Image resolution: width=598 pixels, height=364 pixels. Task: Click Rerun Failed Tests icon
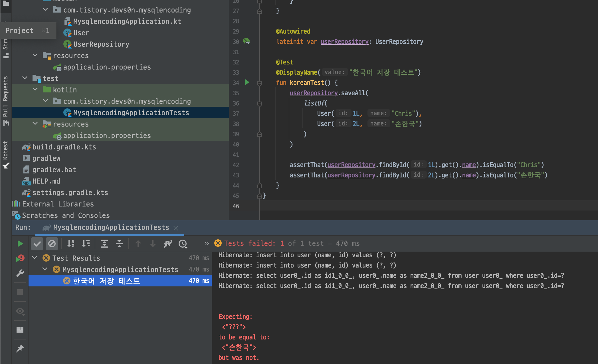20,258
